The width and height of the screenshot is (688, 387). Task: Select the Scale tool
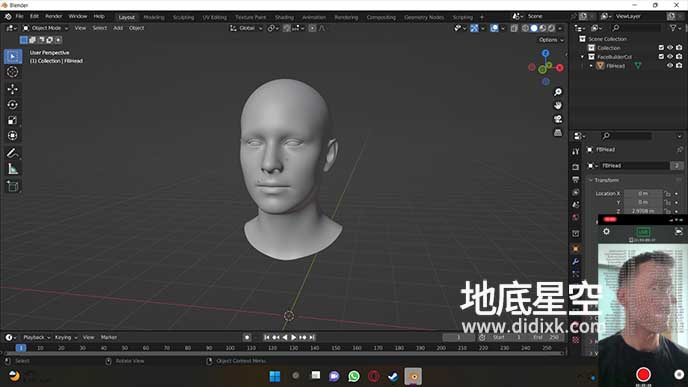(x=13, y=120)
